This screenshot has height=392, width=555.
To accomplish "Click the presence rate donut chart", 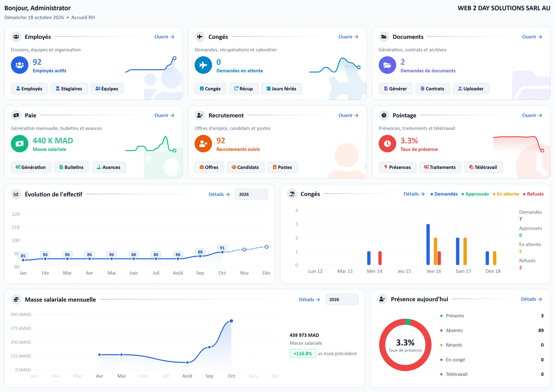I will (x=405, y=345).
